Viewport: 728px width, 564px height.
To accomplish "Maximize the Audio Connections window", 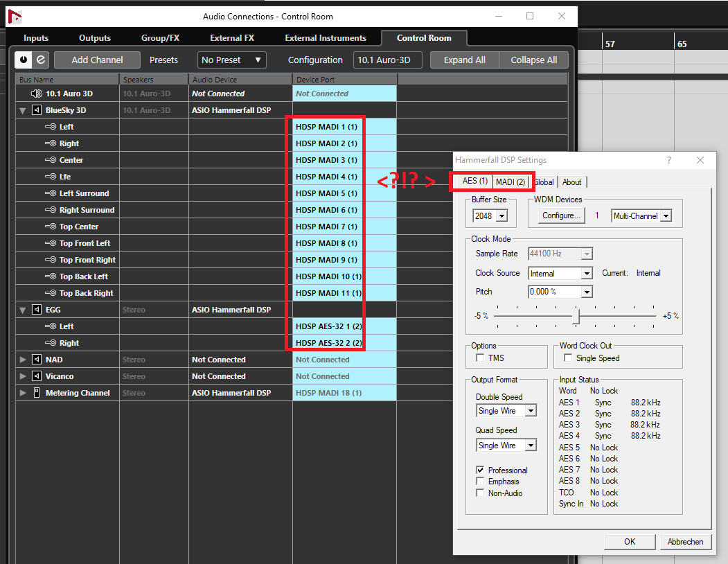I will tap(530, 16).
